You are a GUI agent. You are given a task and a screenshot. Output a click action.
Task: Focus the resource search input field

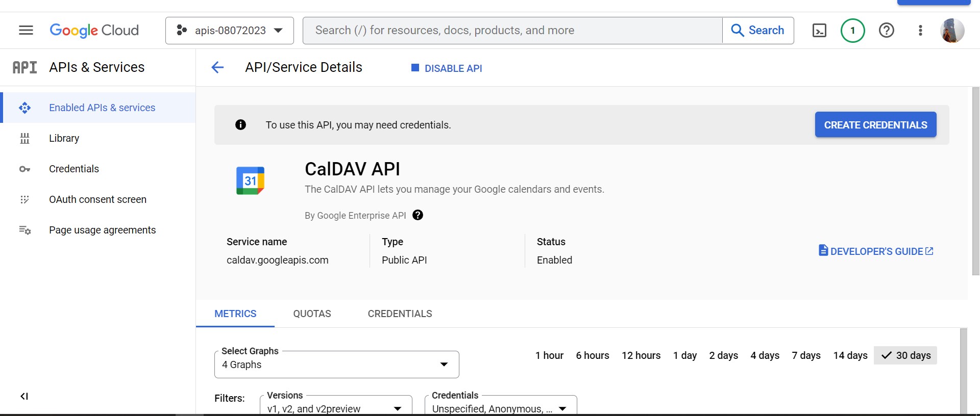512,31
